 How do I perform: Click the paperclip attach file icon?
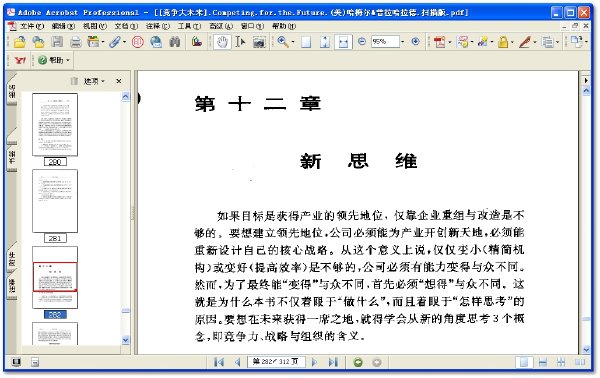click(115, 42)
